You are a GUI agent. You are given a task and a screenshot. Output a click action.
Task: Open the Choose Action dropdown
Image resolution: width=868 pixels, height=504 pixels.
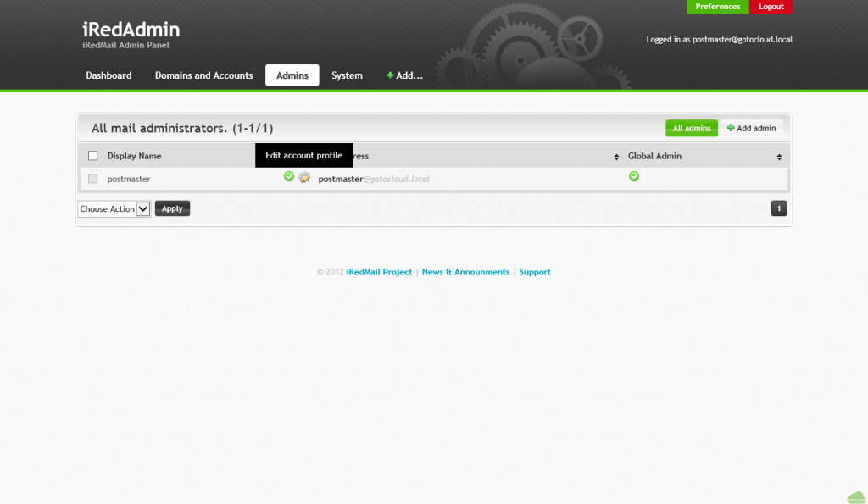(114, 208)
